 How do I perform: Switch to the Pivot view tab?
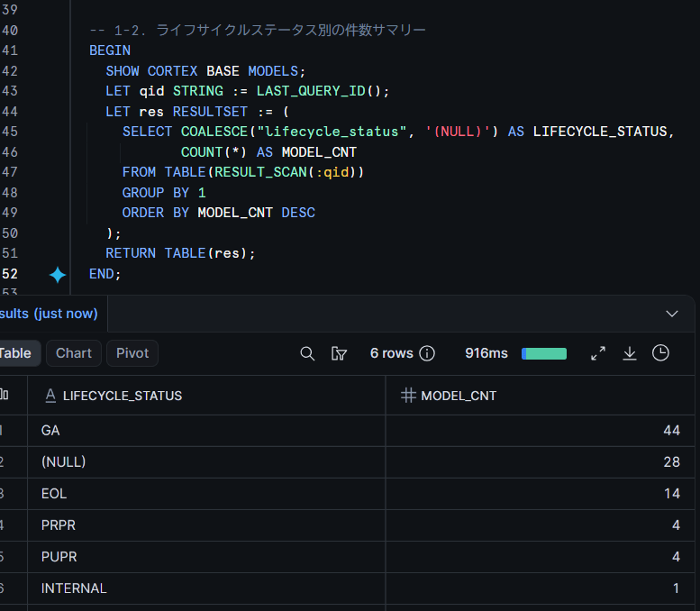pos(132,353)
